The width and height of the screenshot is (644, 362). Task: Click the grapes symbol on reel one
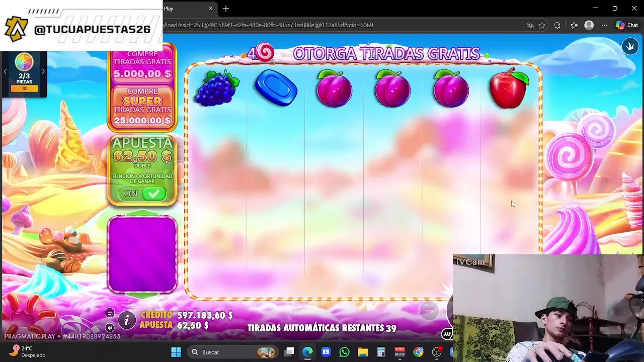(x=217, y=88)
